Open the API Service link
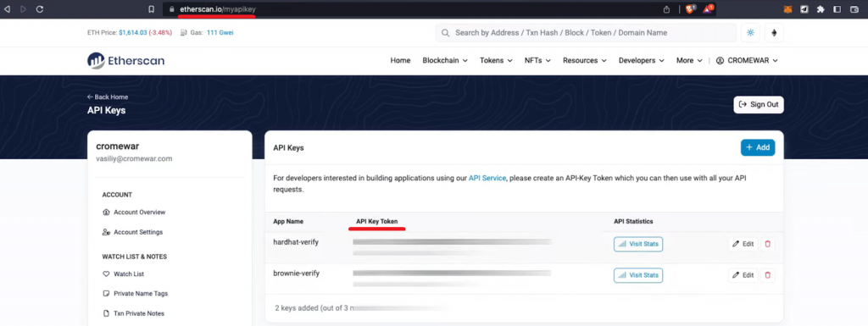Viewport: 868px width, 326px height. point(487,179)
